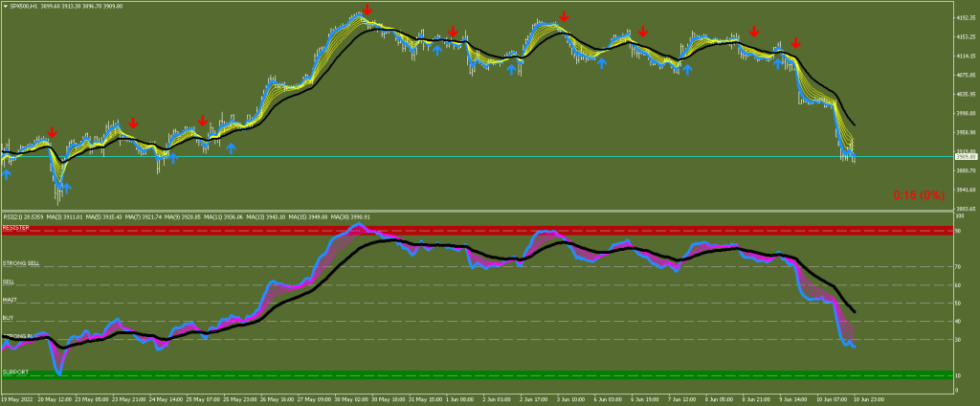Screen dimensions: 980x406
Task: Select the SUPPORT label in the green zone
Action: click(x=15, y=372)
